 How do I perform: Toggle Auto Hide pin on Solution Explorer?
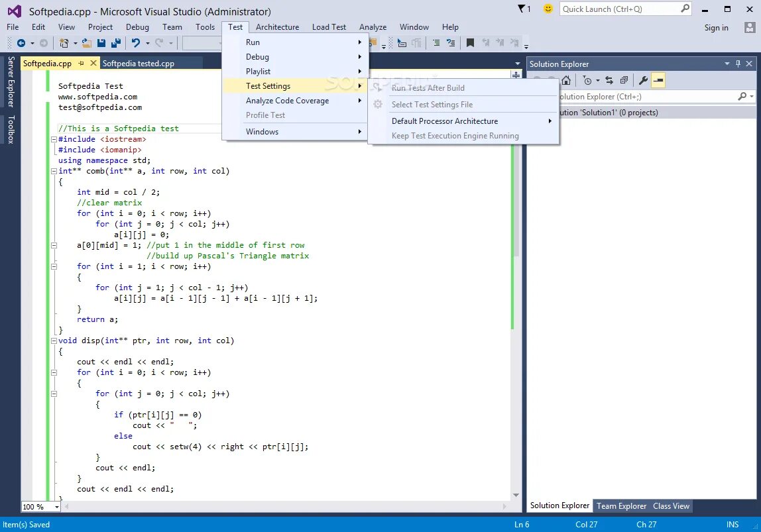(x=738, y=64)
